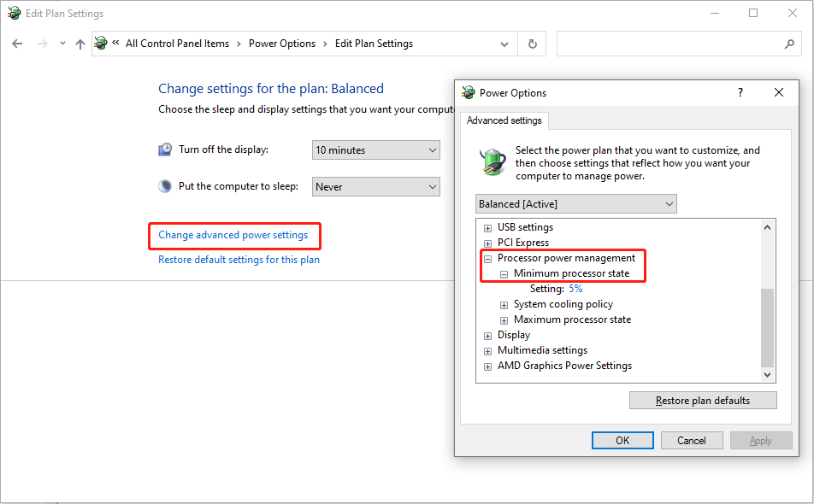Open recent locations chevron next to Forward
Screen dimensions: 814x504
[62, 44]
